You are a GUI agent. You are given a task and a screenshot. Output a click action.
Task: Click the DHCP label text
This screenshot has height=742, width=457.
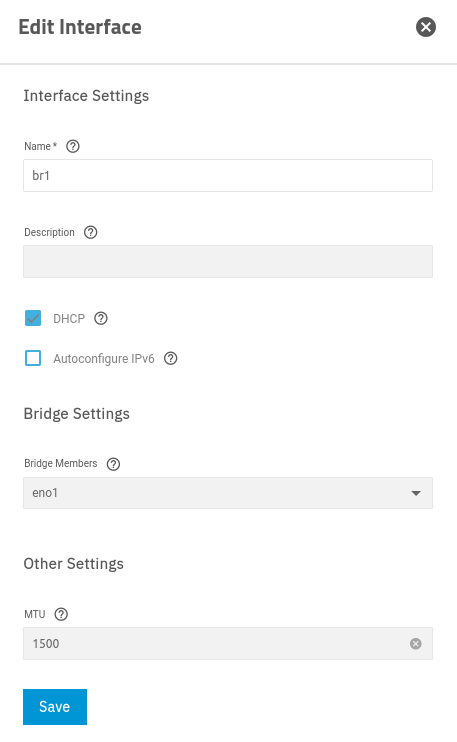point(69,319)
